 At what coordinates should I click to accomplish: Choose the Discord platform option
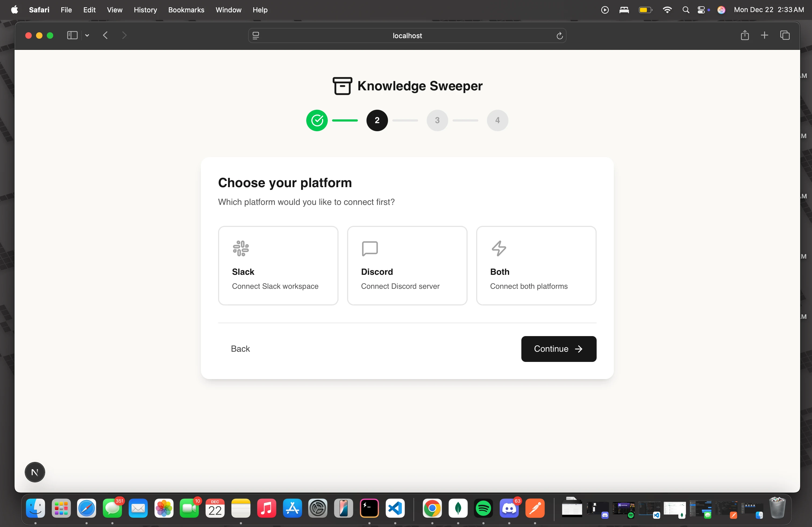407,265
